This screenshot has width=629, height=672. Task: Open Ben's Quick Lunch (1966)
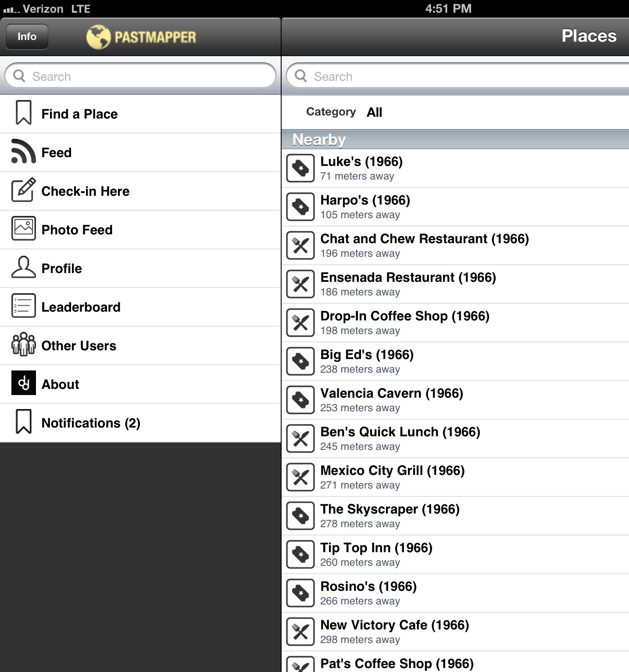(x=455, y=439)
